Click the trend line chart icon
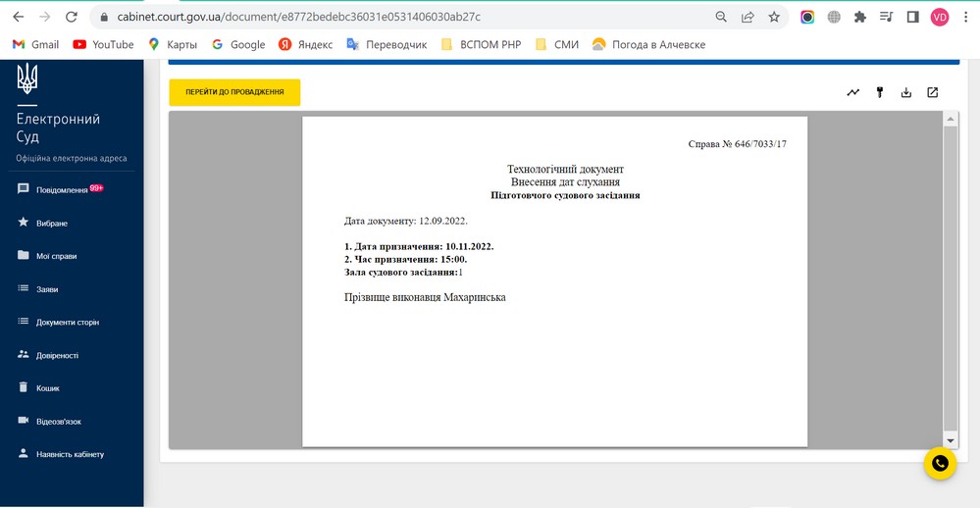This screenshot has width=980, height=508. click(x=853, y=92)
